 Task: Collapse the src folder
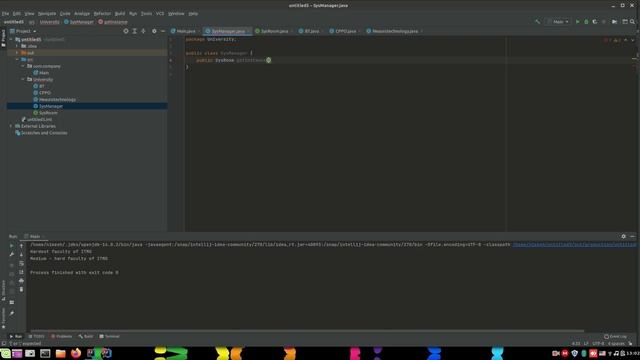pyautogui.click(x=17, y=60)
